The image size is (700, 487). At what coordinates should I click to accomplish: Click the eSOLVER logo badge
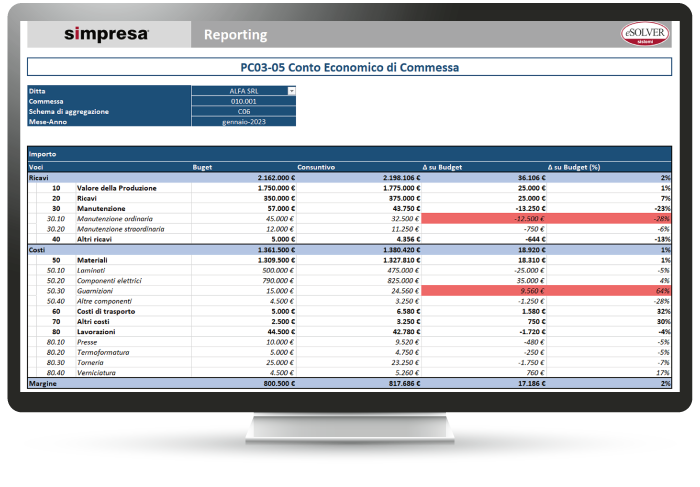click(x=641, y=34)
